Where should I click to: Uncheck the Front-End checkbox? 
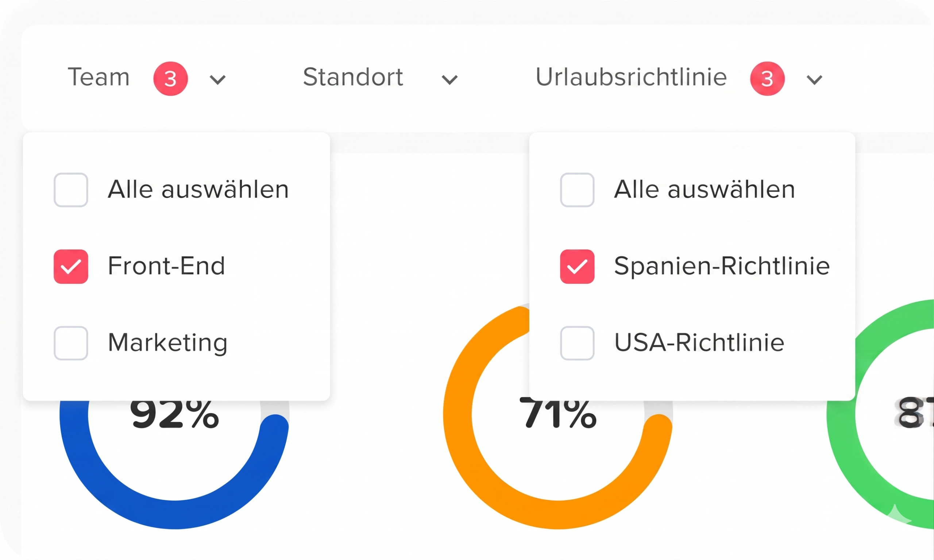(x=71, y=266)
